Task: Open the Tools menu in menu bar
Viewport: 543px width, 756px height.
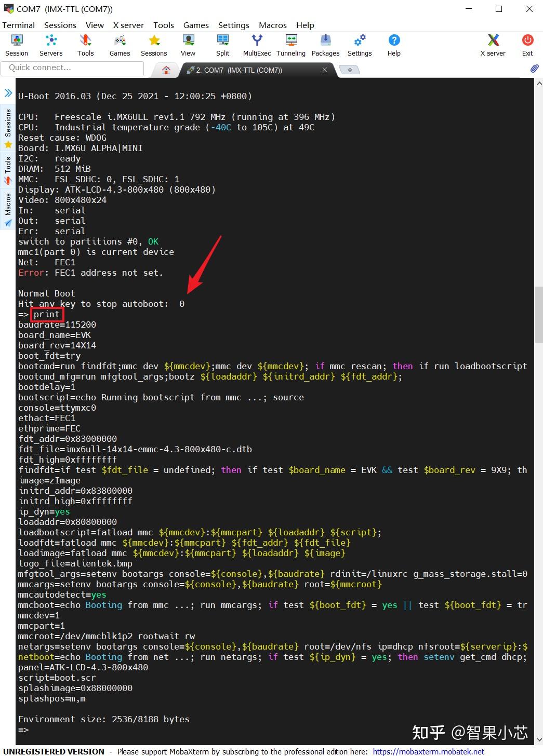Action: tap(163, 25)
